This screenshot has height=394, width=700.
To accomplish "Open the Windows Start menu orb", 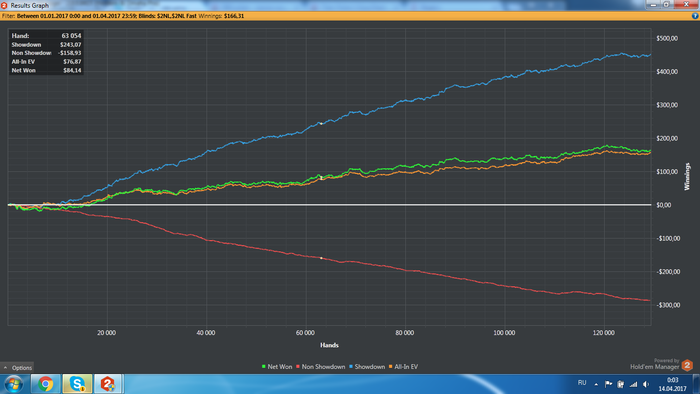I will click(13, 384).
